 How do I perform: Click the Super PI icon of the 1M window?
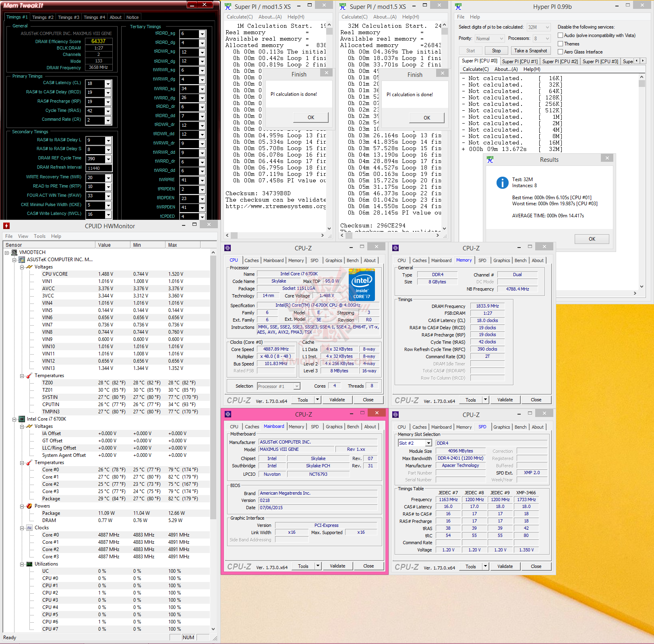click(x=228, y=6)
